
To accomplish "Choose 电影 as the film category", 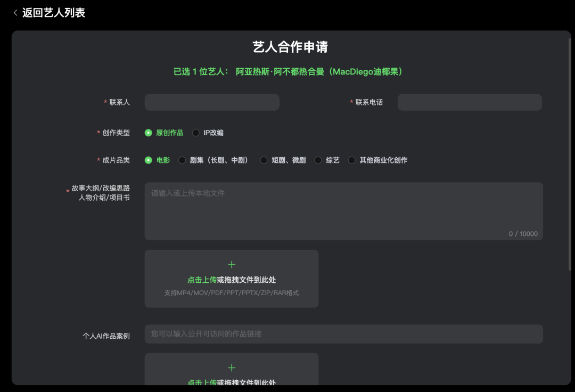I will pos(149,160).
